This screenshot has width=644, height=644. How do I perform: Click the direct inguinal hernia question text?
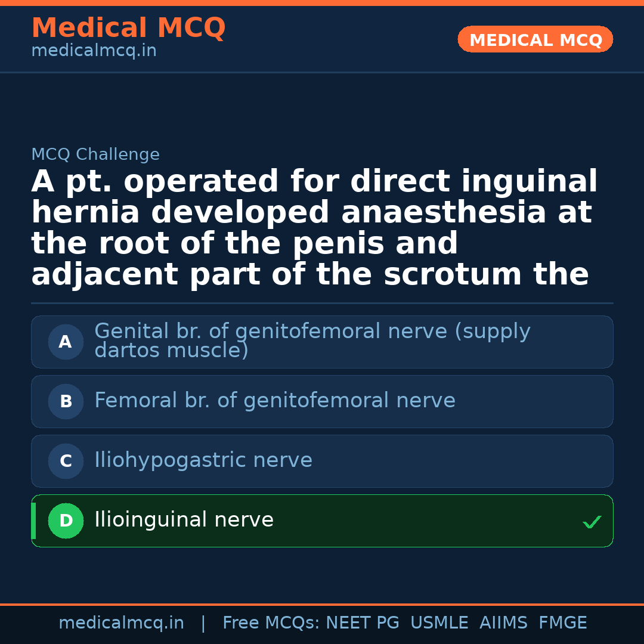click(x=314, y=228)
